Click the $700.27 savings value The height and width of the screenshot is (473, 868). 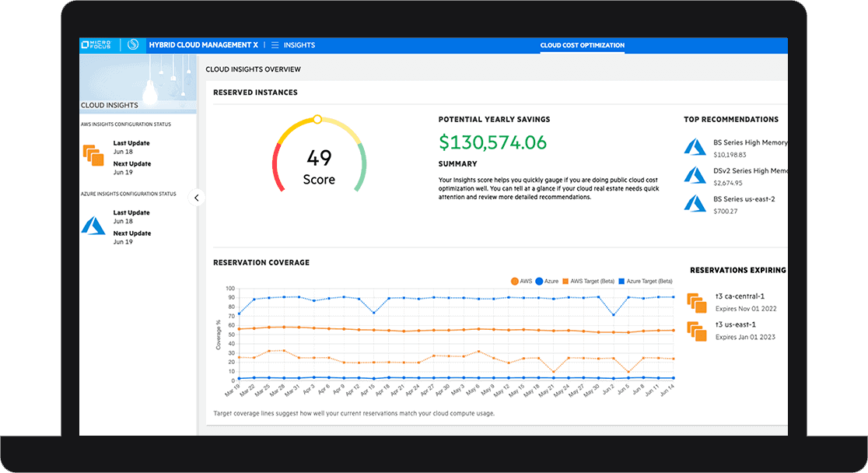(725, 212)
